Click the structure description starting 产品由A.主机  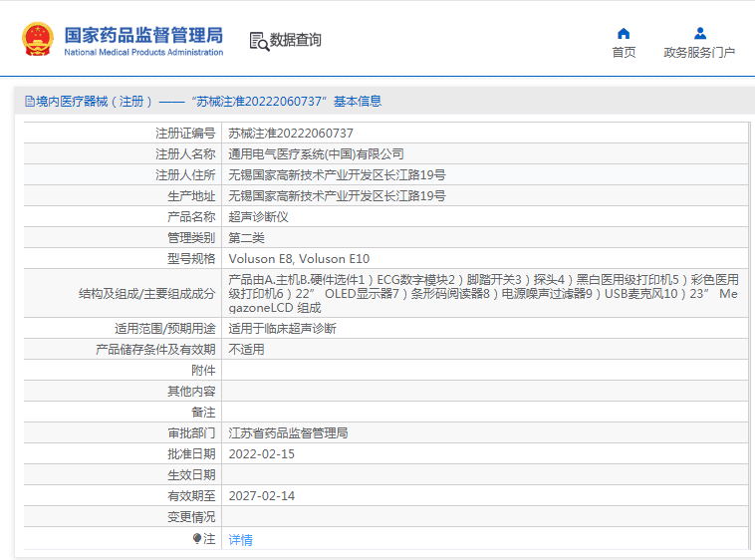pos(483,293)
